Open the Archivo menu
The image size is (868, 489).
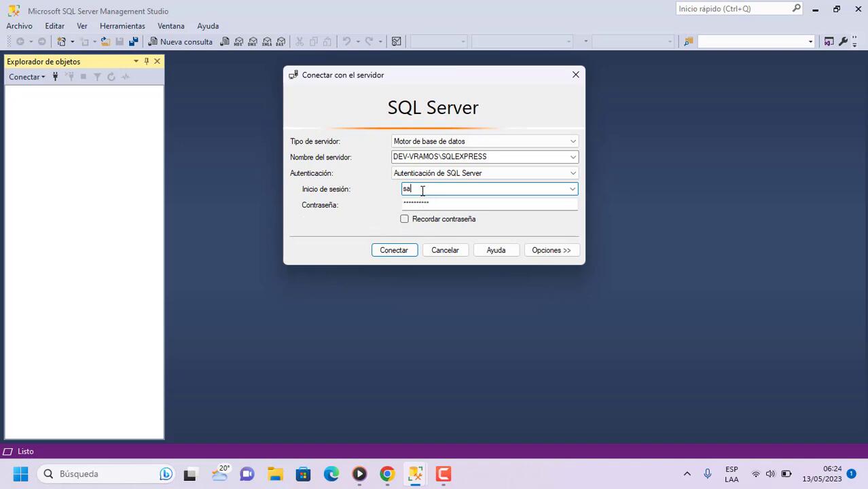click(19, 26)
